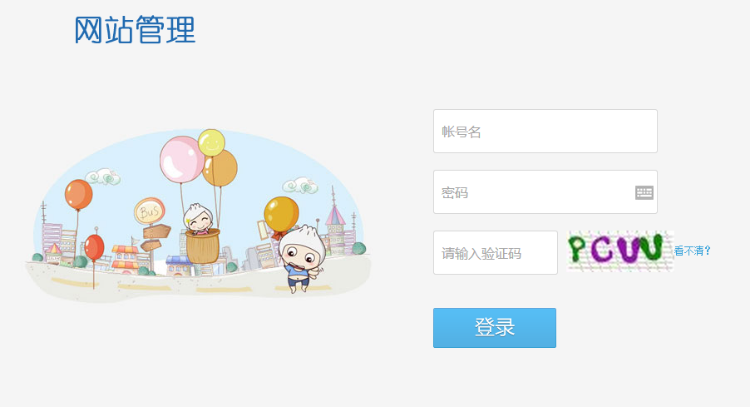Click the 帐号名 account name field
Image resolution: width=750 pixels, height=407 pixels.
click(x=545, y=131)
